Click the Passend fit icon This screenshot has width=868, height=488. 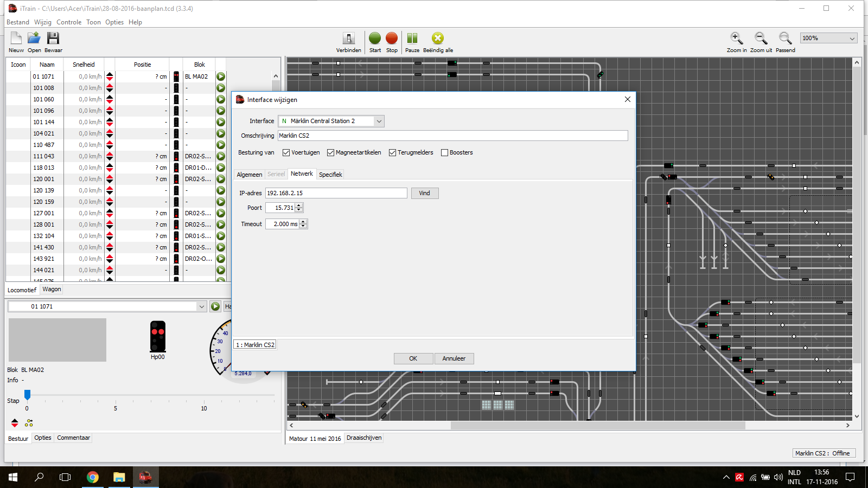click(x=785, y=38)
